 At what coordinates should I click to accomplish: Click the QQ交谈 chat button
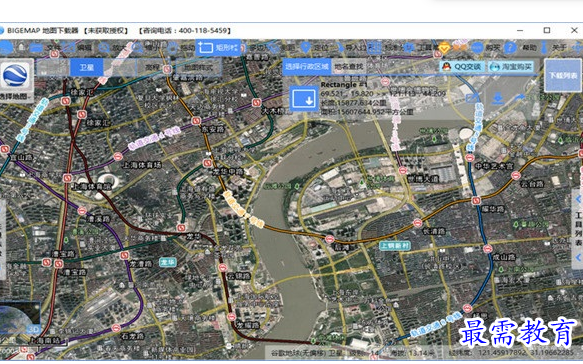(x=462, y=67)
